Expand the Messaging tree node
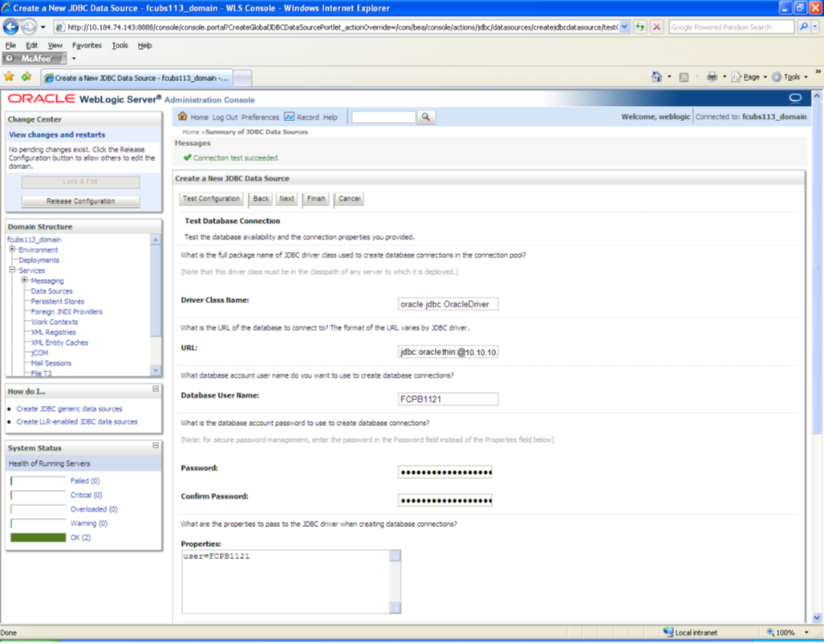The width and height of the screenshot is (824, 644). tap(24, 280)
